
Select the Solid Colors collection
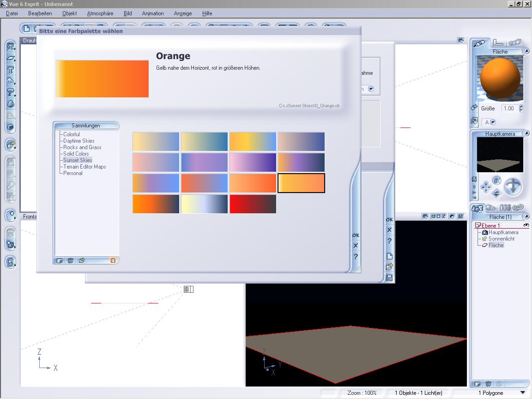[x=76, y=154]
